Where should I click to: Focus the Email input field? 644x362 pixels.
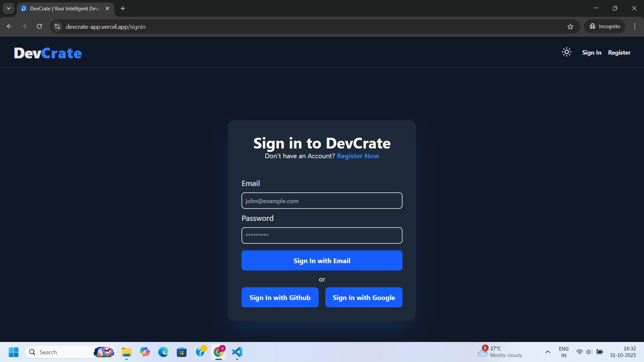click(x=322, y=201)
